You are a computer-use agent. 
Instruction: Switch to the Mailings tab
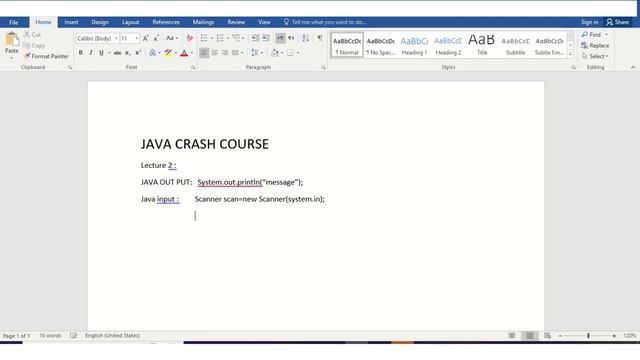(x=203, y=22)
